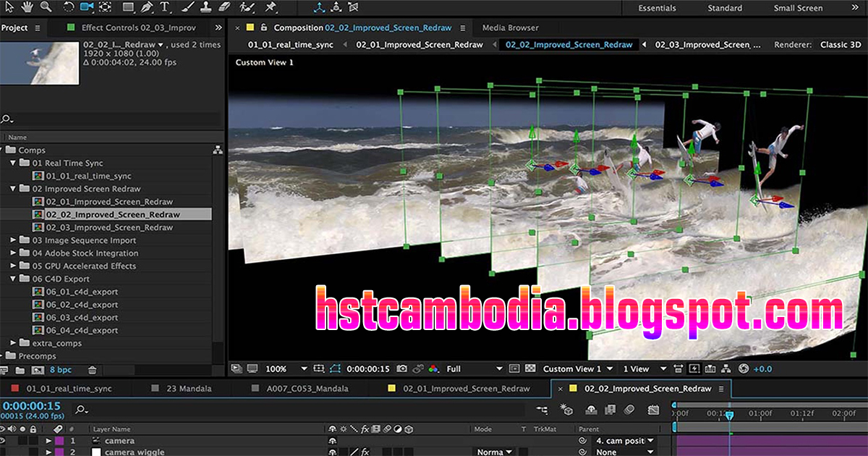Image resolution: width=868 pixels, height=456 pixels.
Task: Click the 8 bpc color depth button
Action: [x=60, y=370]
